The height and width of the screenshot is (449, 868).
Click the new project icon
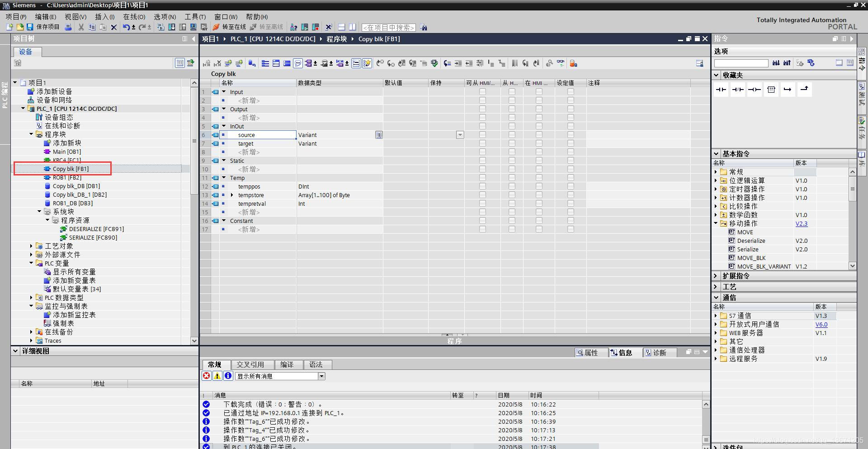(9, 27)
